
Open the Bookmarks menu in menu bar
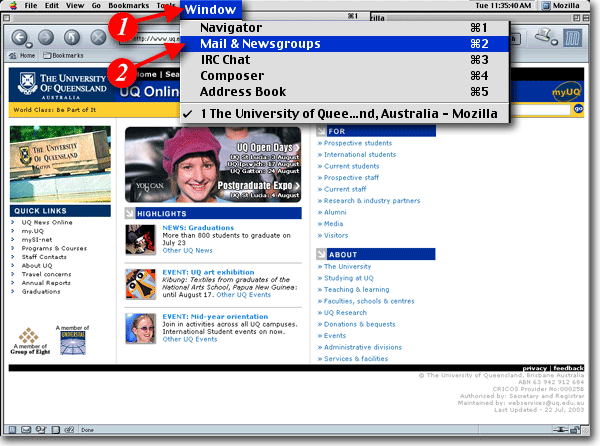pyautogui.click(x=128, y=6)
